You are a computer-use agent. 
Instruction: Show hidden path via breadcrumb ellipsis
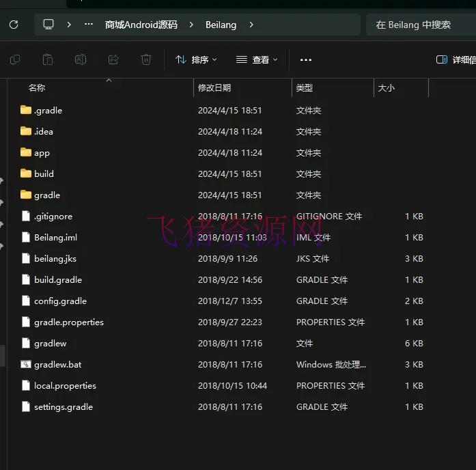pyautogui.click(x=89, y=24)
